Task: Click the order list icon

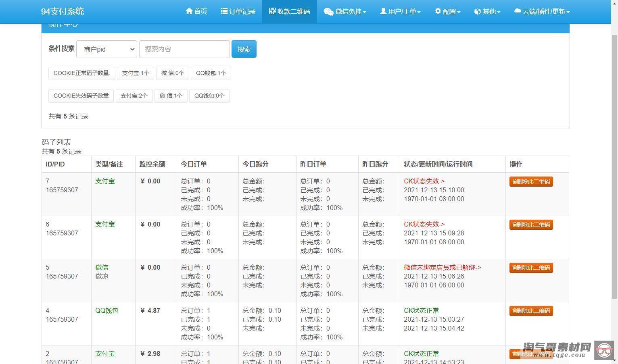Action: [x=224, y=11]
